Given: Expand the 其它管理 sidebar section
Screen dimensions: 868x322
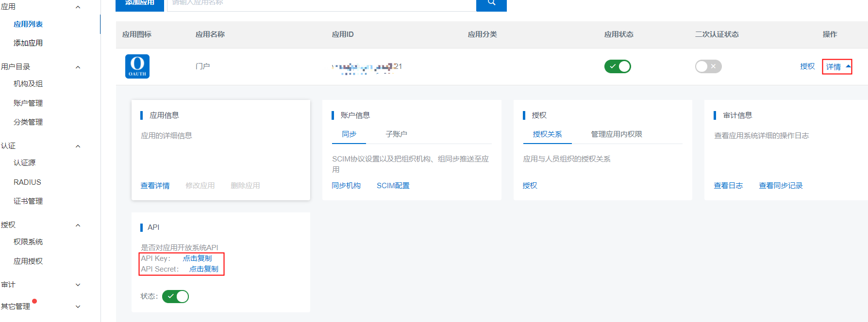Looking at the screenshot, I should 78,306.
